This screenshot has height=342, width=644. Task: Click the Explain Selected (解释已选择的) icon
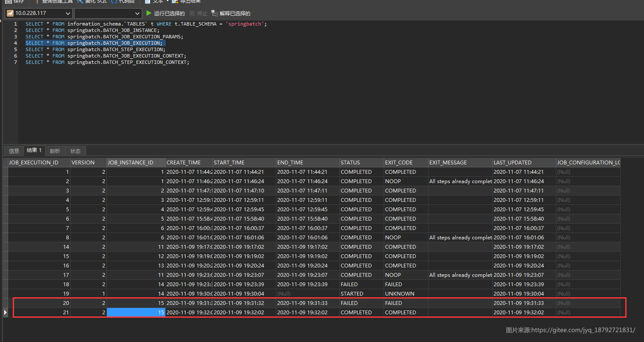coord(215,13)
